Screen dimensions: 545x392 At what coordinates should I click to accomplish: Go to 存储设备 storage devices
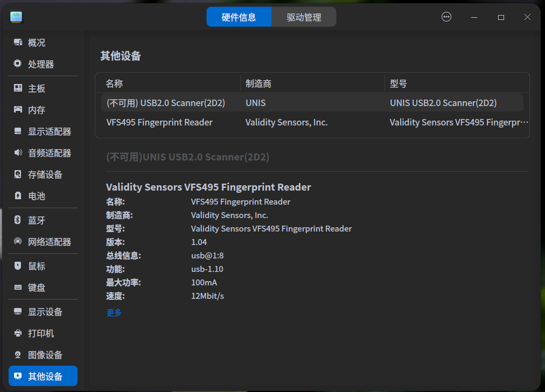[x=45, y=174]
